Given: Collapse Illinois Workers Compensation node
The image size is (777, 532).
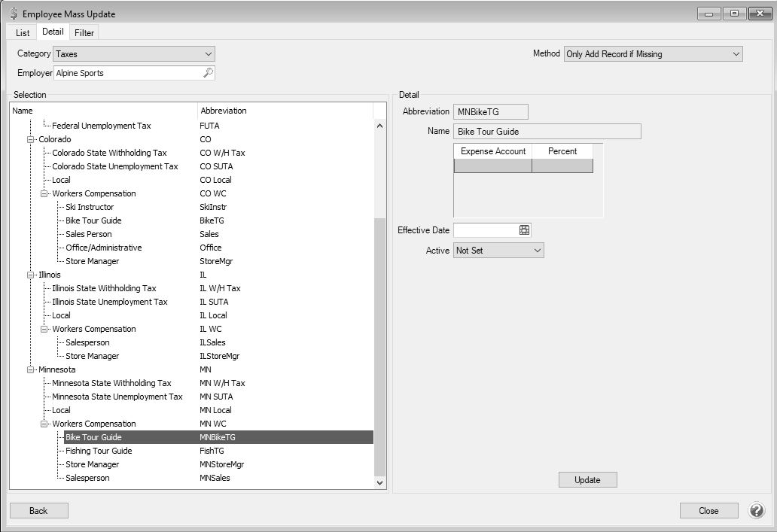Looking at the screenshot, I should pyautogui.click(x=44, y=329).
